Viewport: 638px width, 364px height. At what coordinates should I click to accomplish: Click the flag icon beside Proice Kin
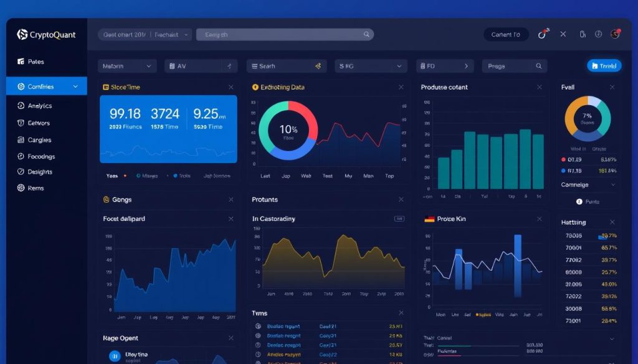tap(429, 219)
